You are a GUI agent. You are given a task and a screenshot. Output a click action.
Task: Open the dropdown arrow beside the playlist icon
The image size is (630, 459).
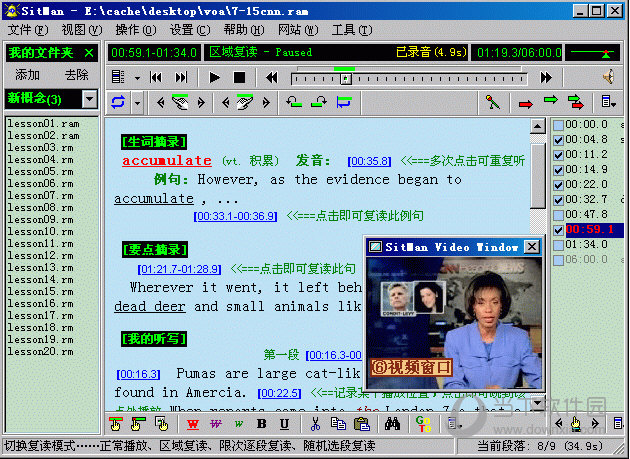137,78
